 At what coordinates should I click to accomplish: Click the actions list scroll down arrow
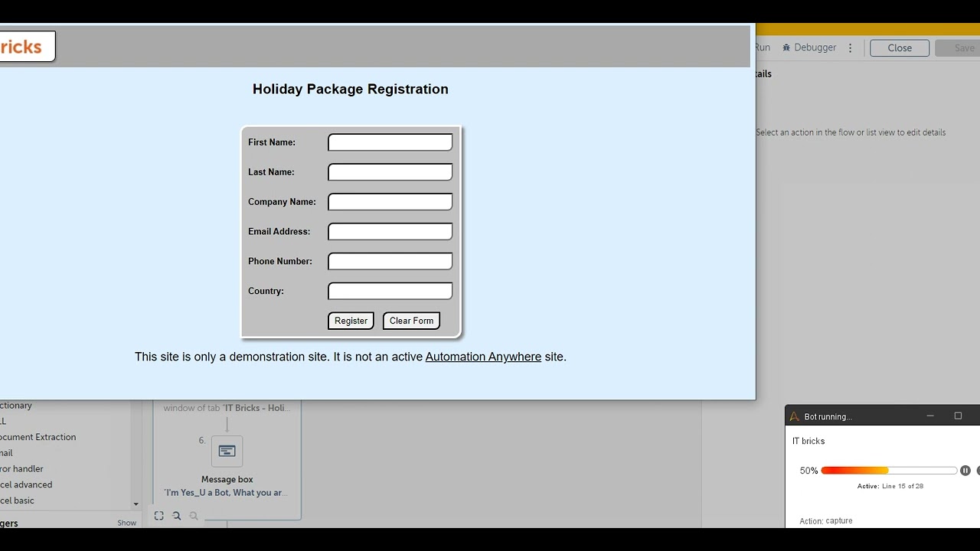(136, 504)
